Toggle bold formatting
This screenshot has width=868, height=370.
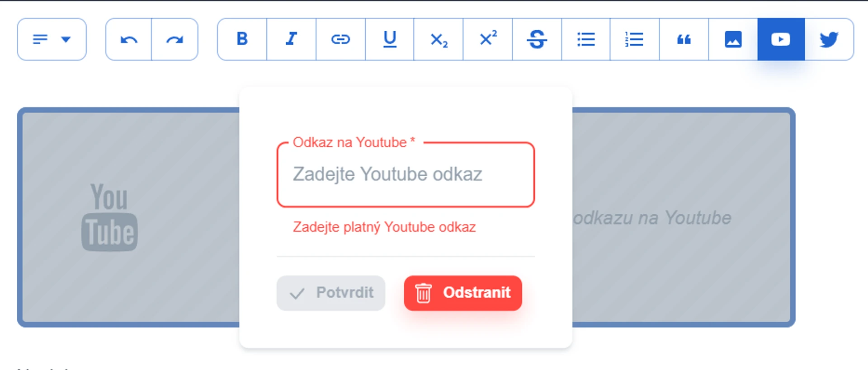[242, 39]
